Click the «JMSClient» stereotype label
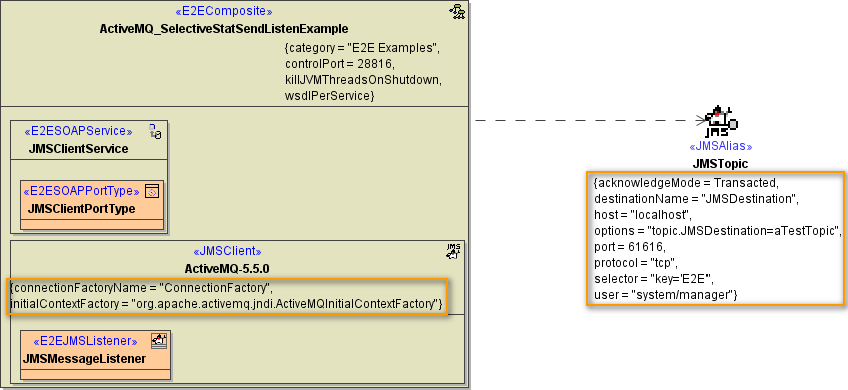The width and height of the screenshot is (848, 390). [x=227, y=252]
